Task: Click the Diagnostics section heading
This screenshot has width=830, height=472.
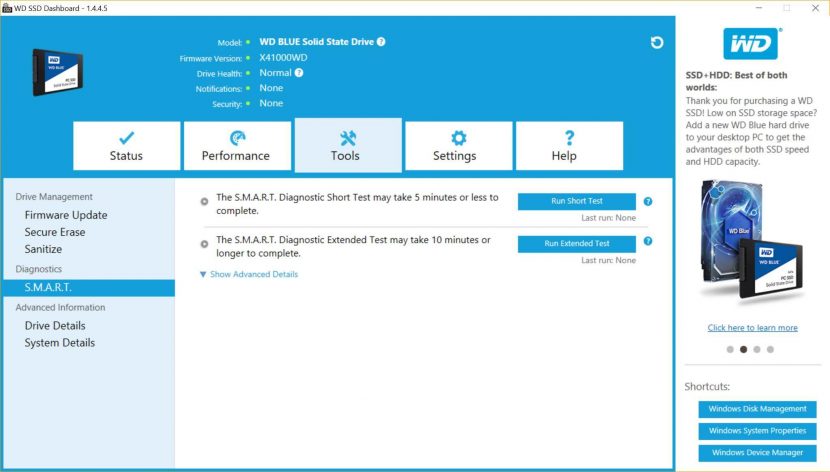Action: (x=39, y=269)
